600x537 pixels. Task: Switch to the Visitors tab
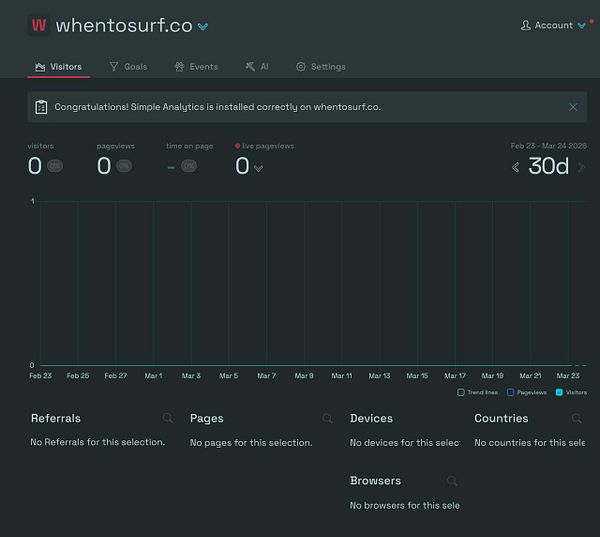click(59, 67)
